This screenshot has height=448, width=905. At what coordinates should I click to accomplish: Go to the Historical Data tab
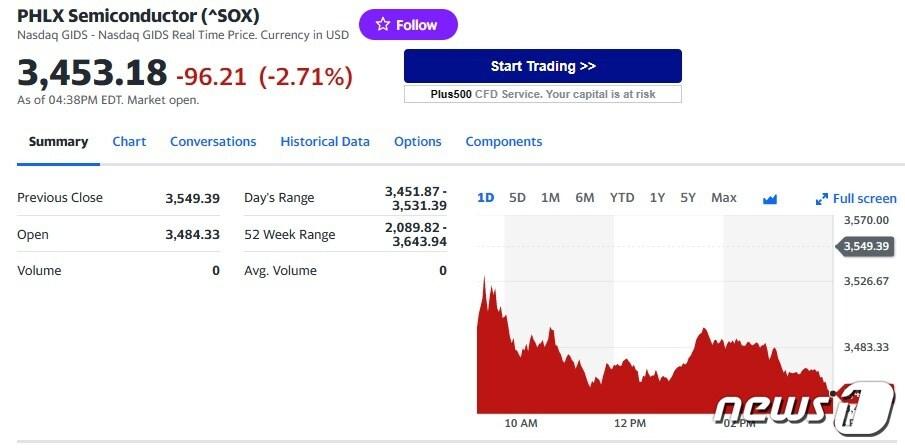click(x=325, y=142)
